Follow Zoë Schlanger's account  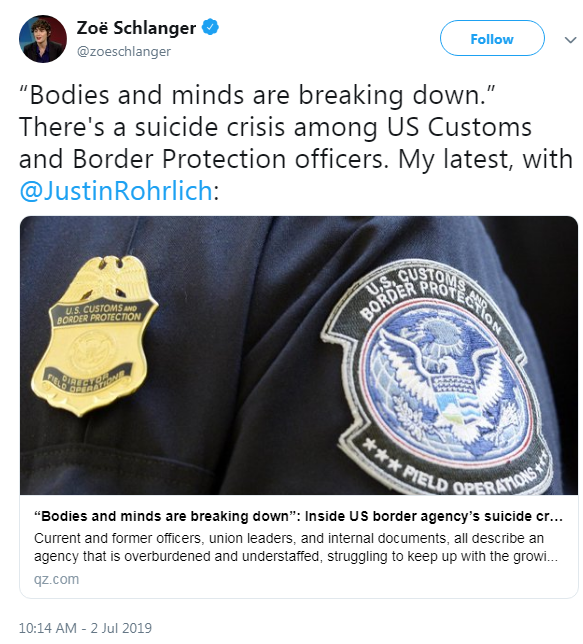pyautogui.click(x=492, y=39)
